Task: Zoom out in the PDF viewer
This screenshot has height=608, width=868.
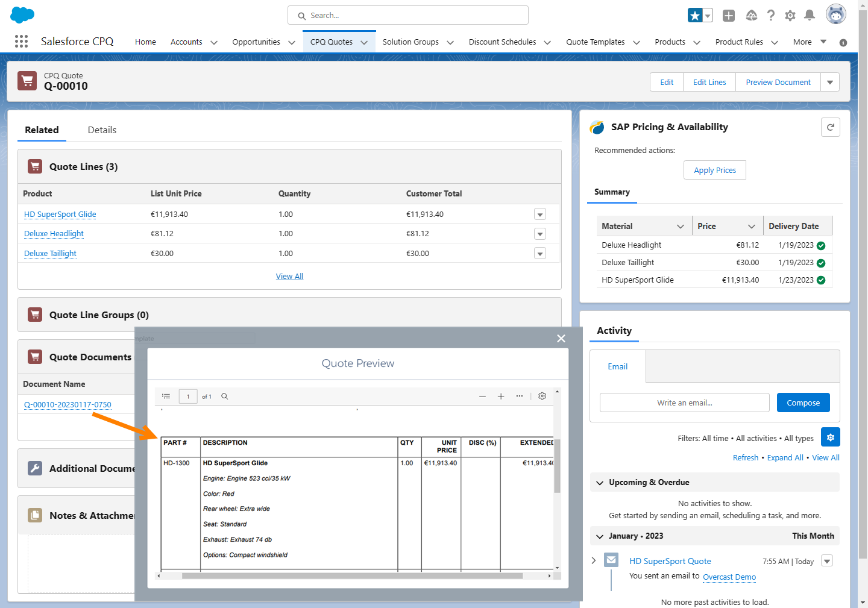Action: tap(482, 396)
